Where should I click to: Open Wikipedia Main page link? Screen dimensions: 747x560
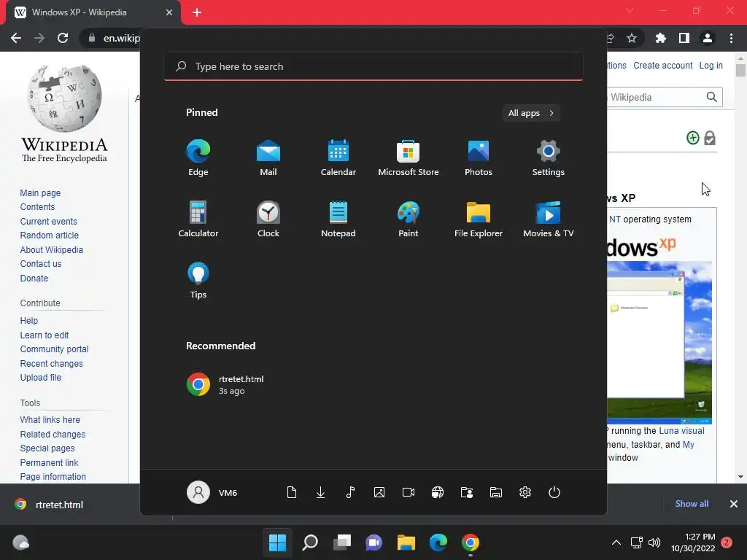tap(40, 192)
